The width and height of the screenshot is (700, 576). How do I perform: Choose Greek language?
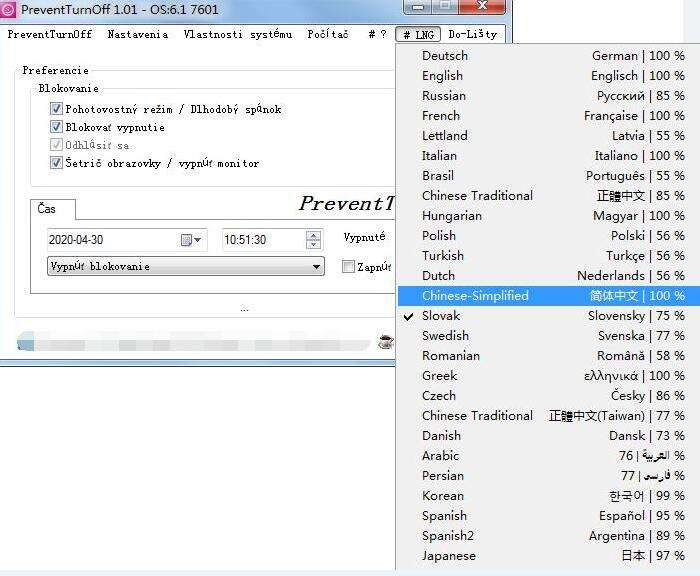(549, 376)
